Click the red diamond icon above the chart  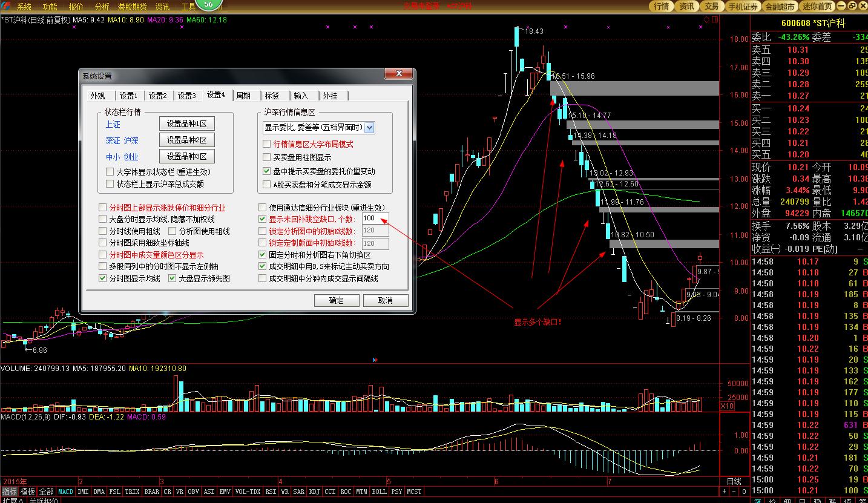click(706, 19)
